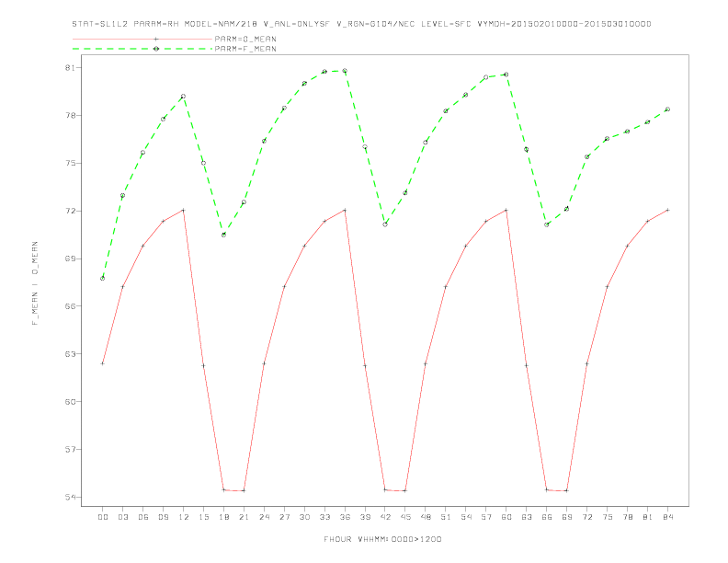Click x-axis tick label 48

pyautogui.click(x=426, y=517)
